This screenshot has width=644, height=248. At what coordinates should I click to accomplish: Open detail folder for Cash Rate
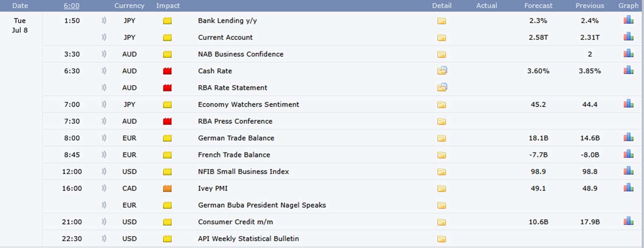pyautogui.click(x=442, y=71)
